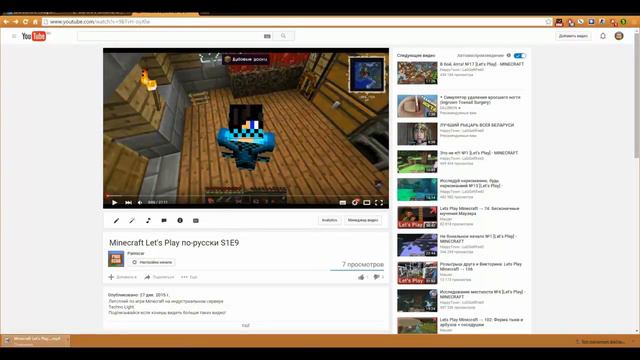Open the YouTube guide hamburger menu
This screenshot has width=640, height=360.
pos(14,36)
